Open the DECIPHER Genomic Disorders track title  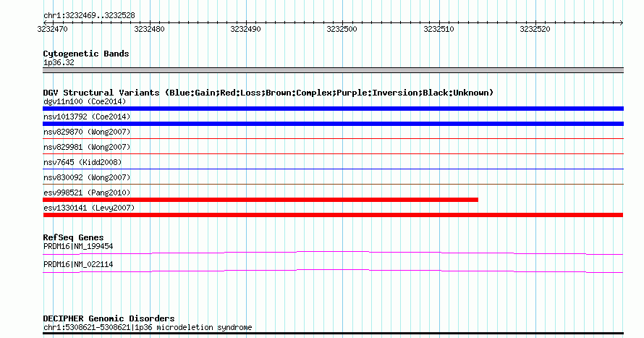109,318
